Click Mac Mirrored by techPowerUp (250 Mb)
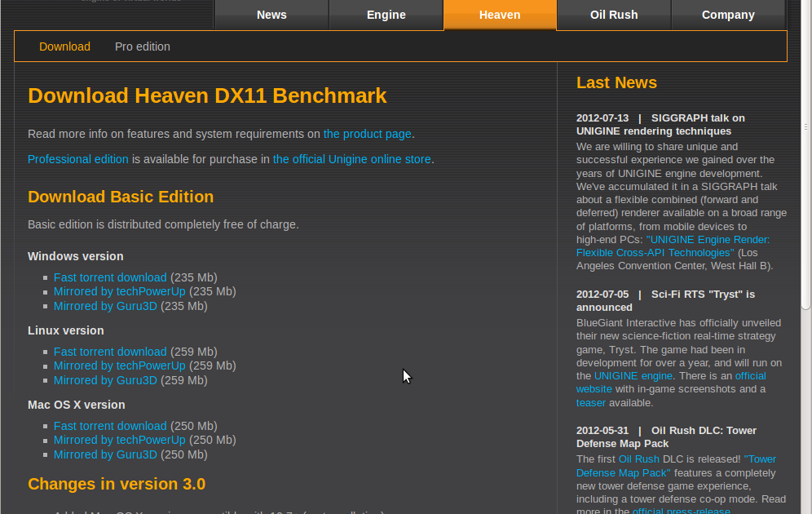This screenshot has width=812, height=514. (120, 440)
